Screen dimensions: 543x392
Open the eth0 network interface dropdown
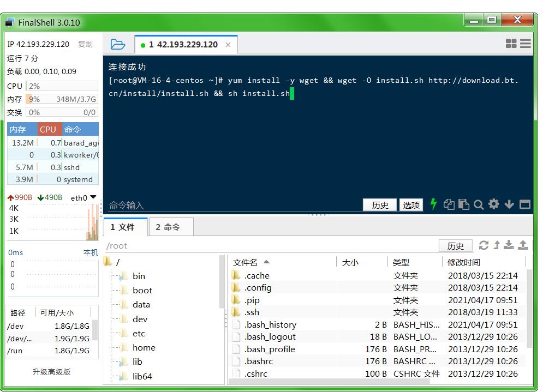[93, 197]
